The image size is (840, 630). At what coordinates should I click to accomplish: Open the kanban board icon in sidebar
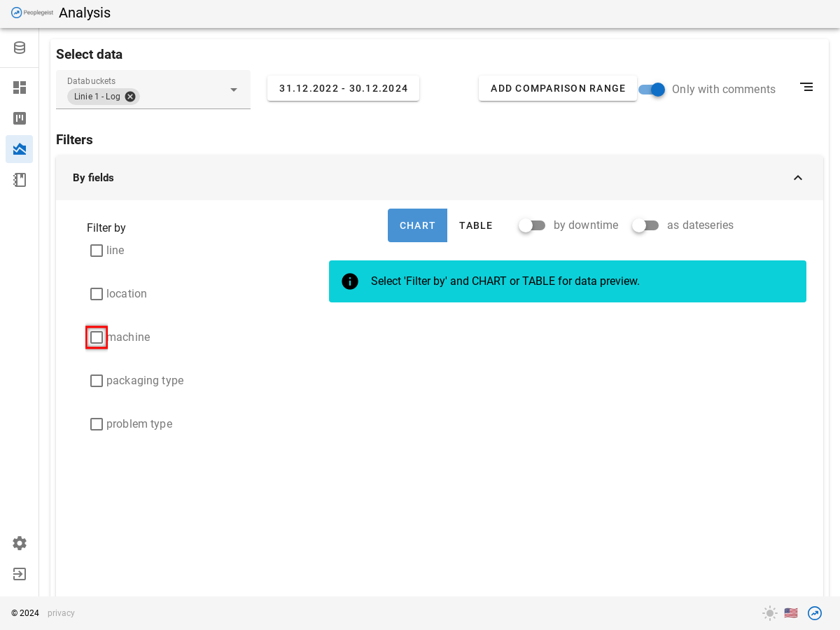click(20, 118)
